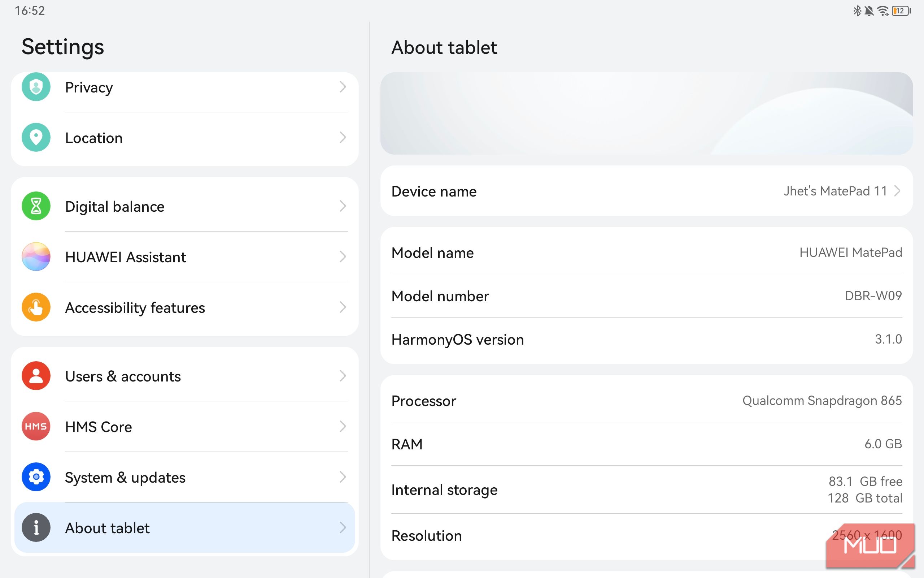The image size is (924, 578).
Task: Tap the About tablet info icon
Action: pos(36,527)
